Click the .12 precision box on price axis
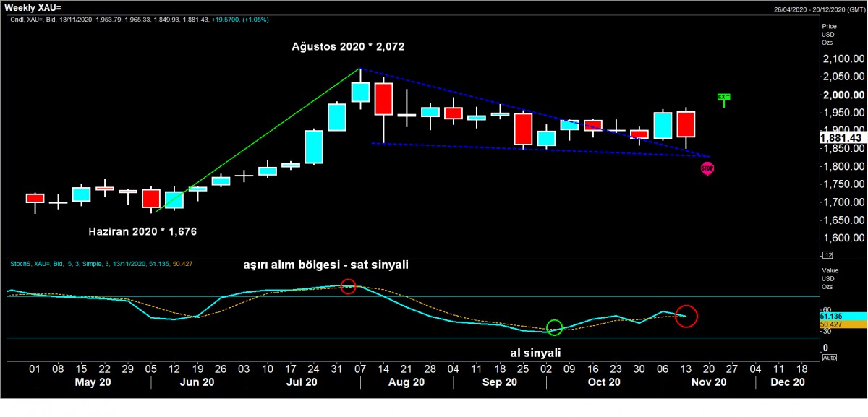Viewport: 868px width, 417px height. [828, 254]
